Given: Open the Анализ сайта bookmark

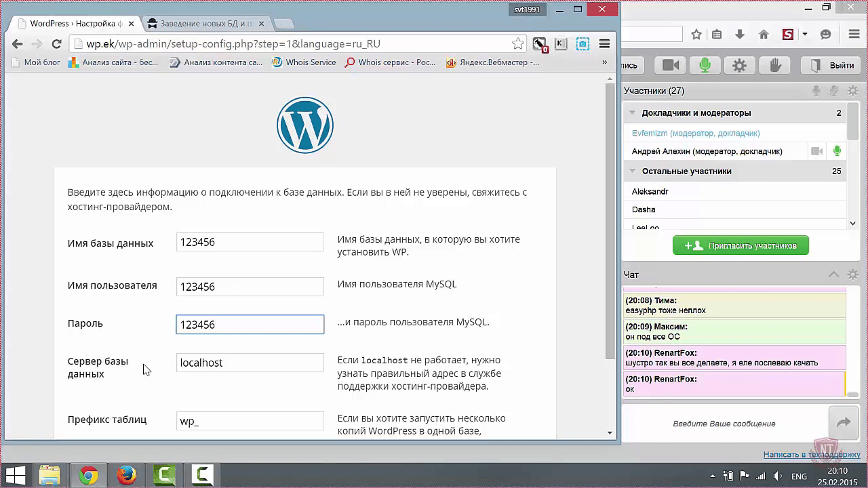Looking at the screenshot, I should pyautogui.click(x=113, y=62).
